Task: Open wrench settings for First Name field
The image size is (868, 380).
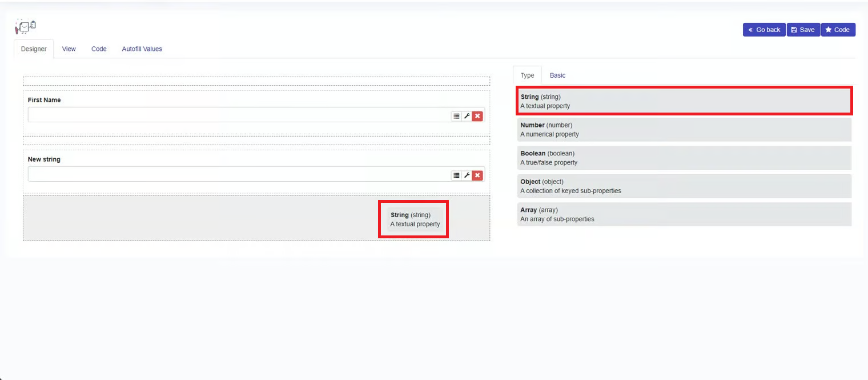Action: pyautogui.click(x=467, y=116)
